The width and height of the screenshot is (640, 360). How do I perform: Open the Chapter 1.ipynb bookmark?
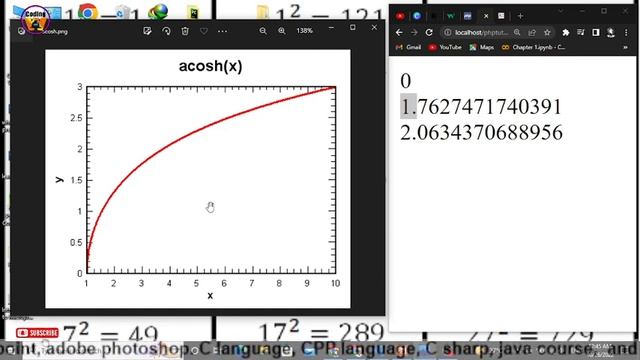pos(533,47)
